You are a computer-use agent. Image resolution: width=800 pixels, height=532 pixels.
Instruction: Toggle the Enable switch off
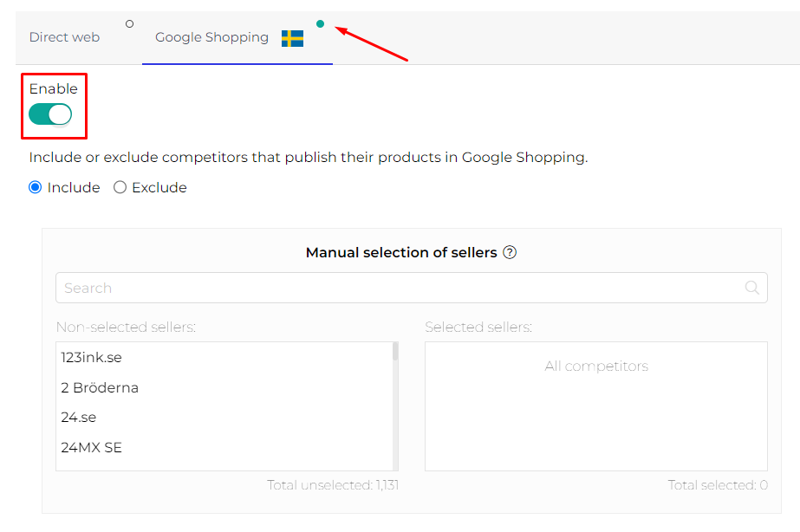point(50,114)
